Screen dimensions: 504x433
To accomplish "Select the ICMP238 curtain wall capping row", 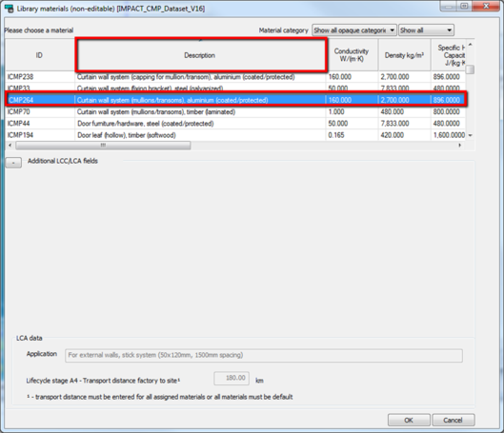I will [x=235, y=77].
